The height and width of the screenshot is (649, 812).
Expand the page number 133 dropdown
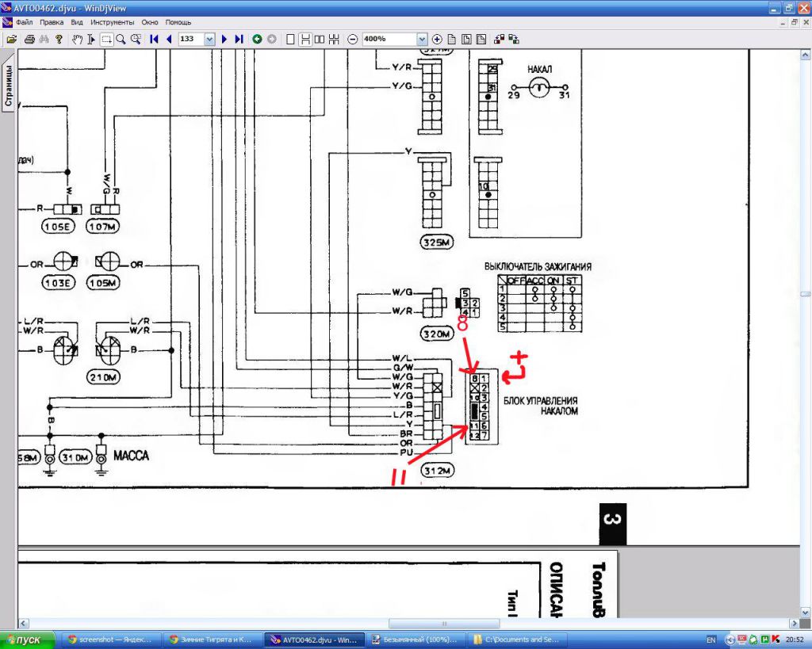tap(209, 39)
